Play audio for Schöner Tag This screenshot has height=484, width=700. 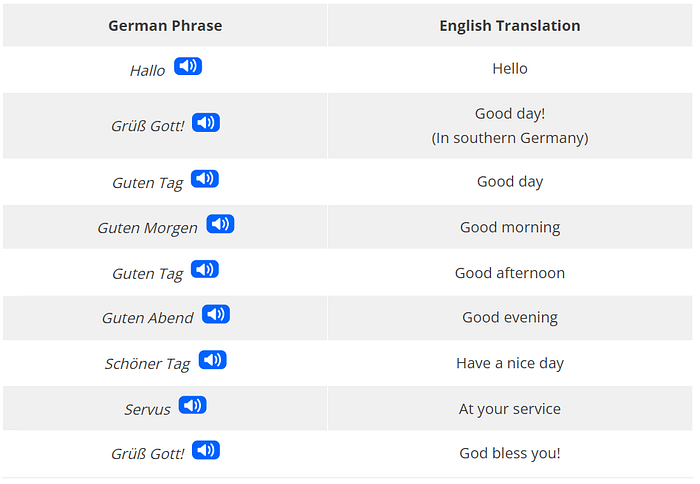pos(212,360)
